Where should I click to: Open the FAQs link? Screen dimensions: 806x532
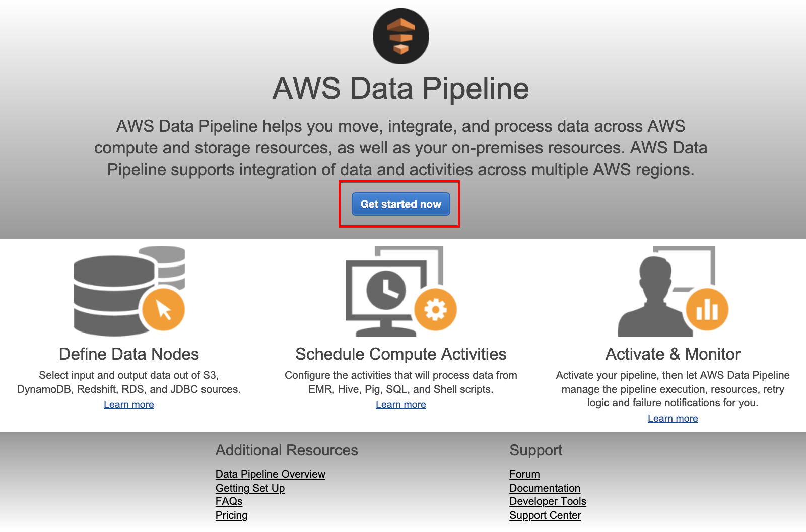click(x=229, y=501)
